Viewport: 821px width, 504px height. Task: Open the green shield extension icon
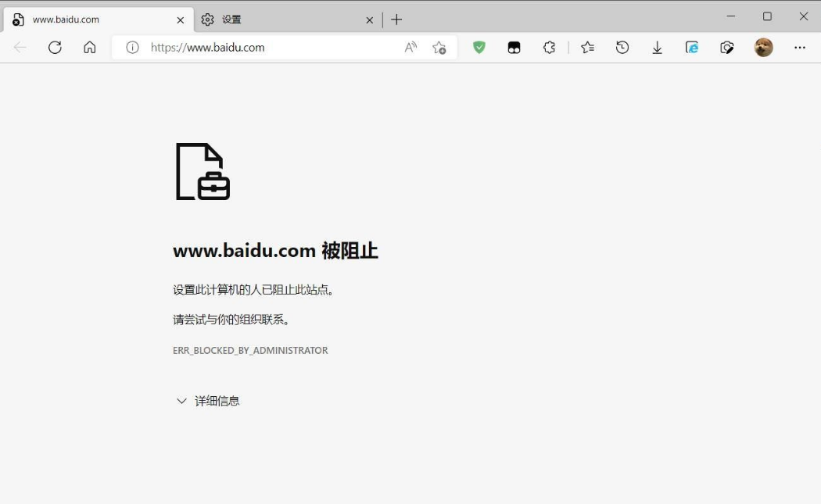pyautogui.click(x=479, y=48)
